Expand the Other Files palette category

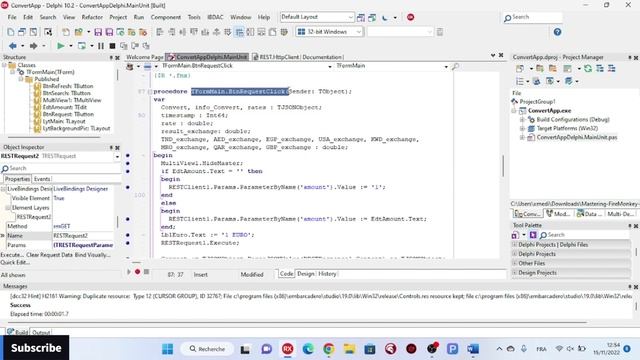(x=514, y=263)
